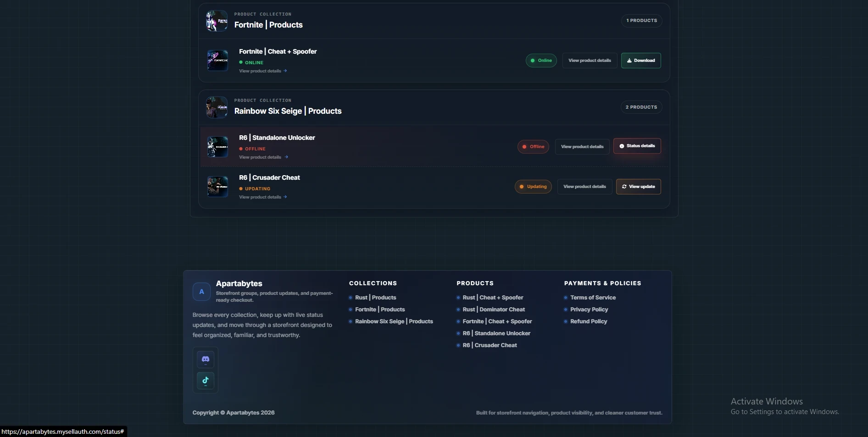Follow small details link under R6 Crusader Cheat
This screenshot has height=437, width=868.
coord(263,197)
